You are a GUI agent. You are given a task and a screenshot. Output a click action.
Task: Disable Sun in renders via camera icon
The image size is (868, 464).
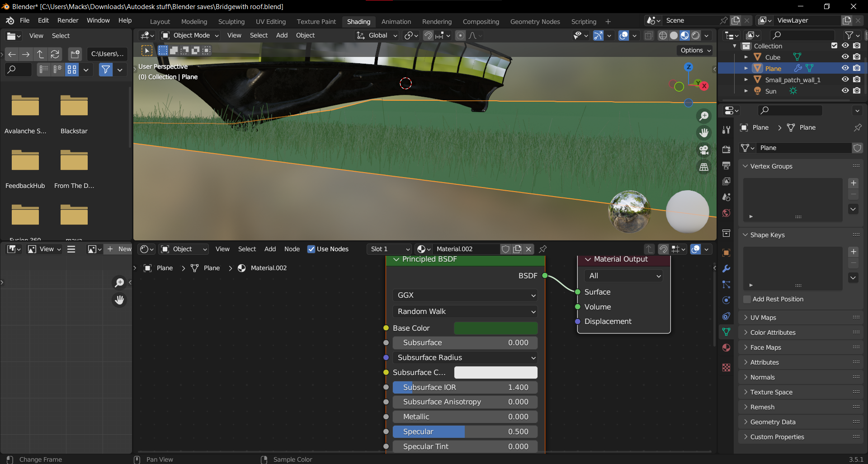(857, 91)
